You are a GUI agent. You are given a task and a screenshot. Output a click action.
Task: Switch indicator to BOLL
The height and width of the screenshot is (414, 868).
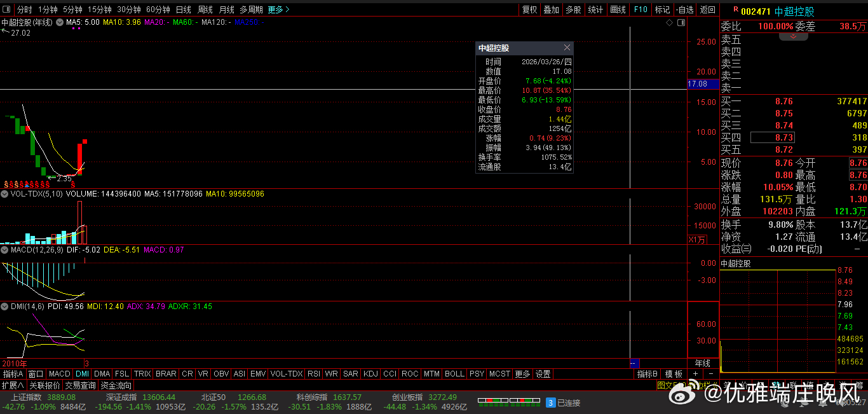pos(454,374)
